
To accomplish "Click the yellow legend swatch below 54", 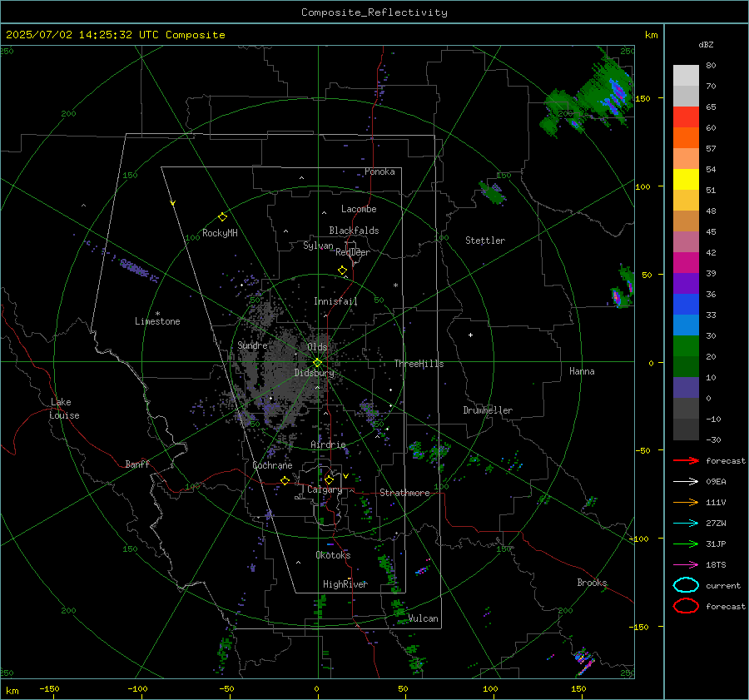I will tap(686, 179).
